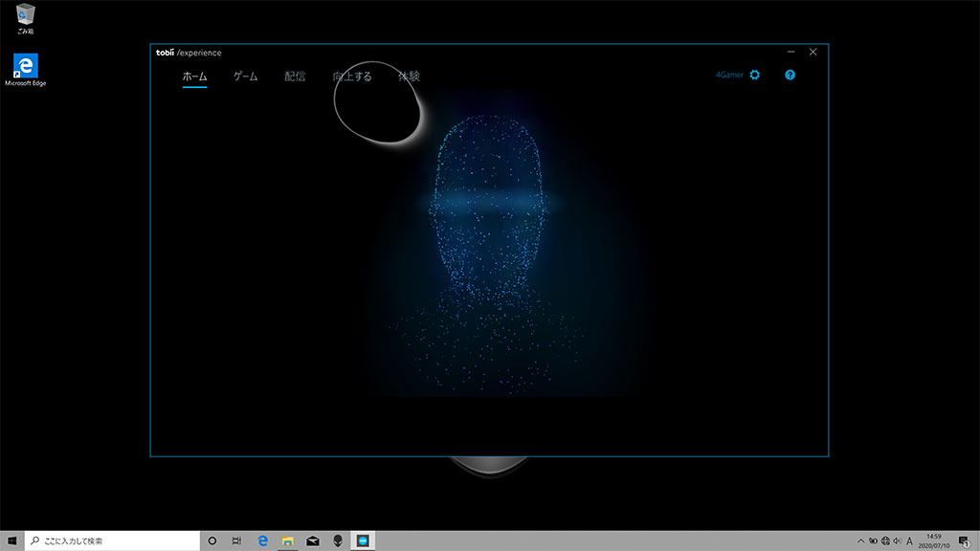This screenshot has height=551, width=980.
Task: Open the Windows Start menu
Action: pyautogui.click(x=12, y=540)
